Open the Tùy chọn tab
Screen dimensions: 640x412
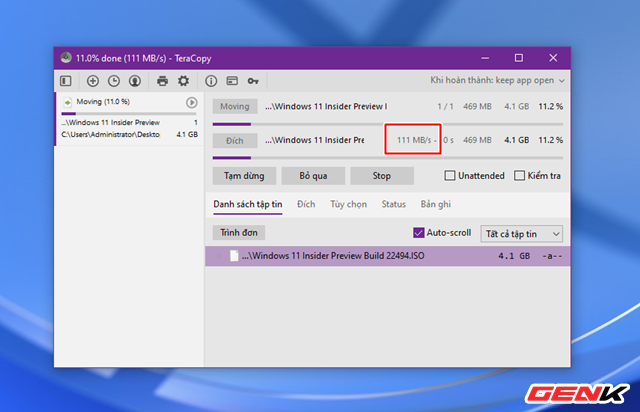point(348,204)
